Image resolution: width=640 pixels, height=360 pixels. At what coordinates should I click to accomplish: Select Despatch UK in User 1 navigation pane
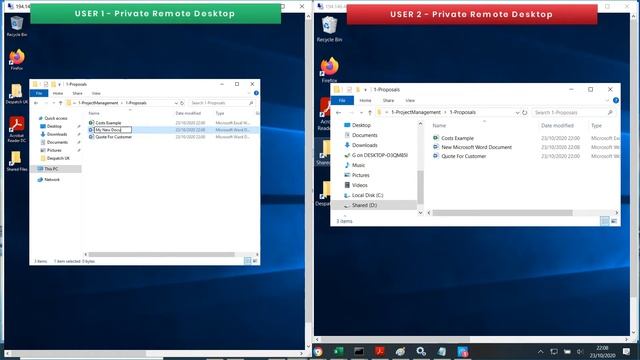(x=58, y=158)
